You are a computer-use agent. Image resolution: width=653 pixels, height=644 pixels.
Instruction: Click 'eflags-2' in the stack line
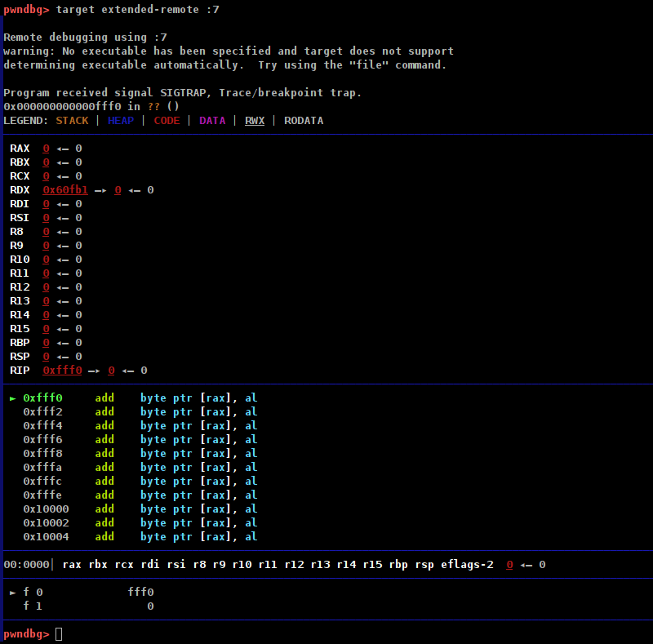(467, 565)
